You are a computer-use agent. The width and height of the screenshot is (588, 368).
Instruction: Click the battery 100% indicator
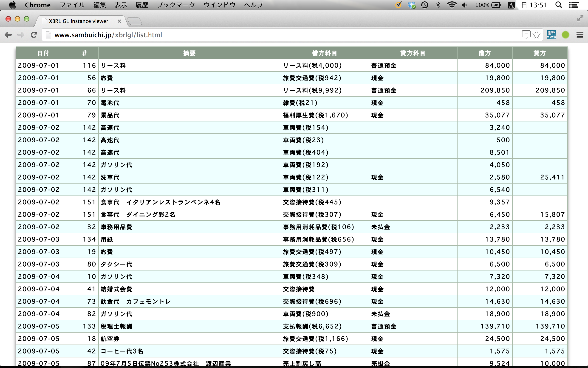pyautogui.click(x=488, y=5)
